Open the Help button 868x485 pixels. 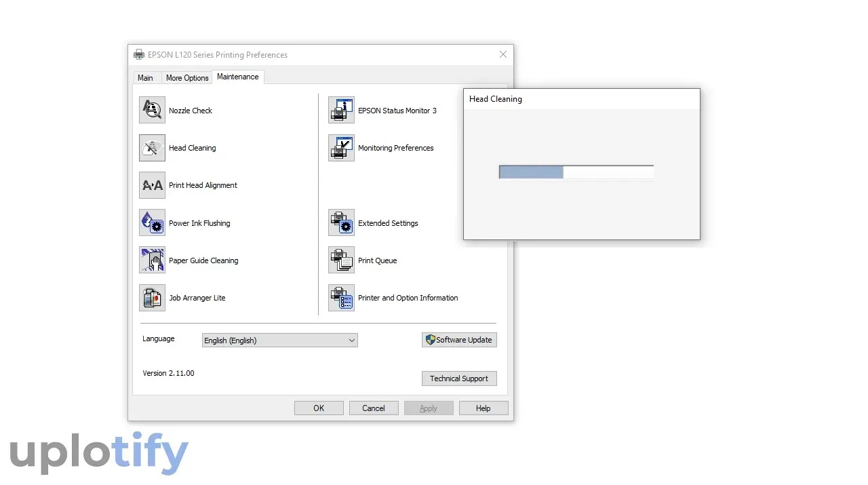pyautogui.click(x=483, y=408)
